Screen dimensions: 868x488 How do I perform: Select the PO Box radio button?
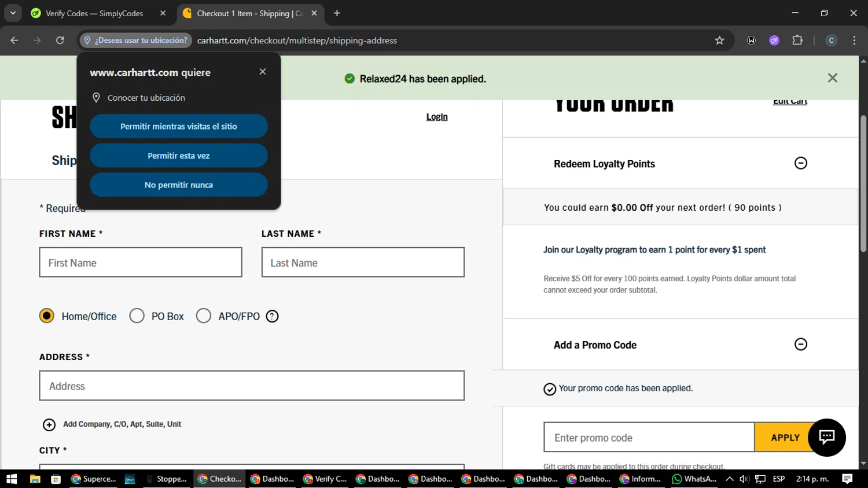tap(137, 316)
